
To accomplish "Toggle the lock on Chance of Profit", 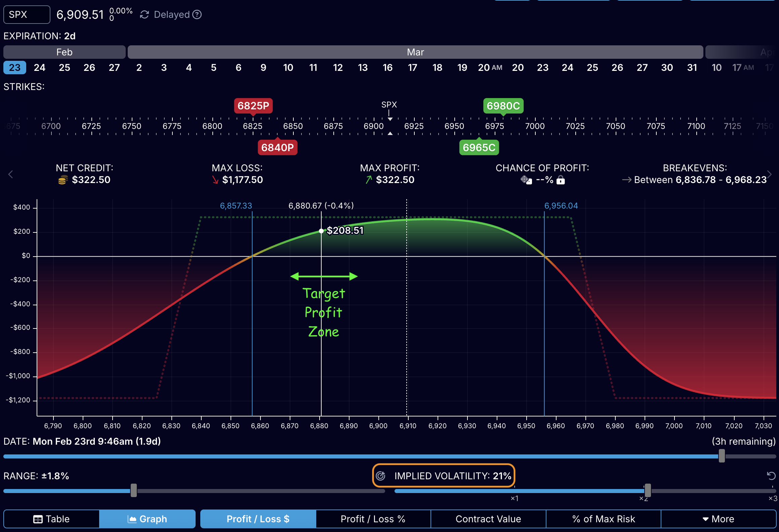I will point(561,180).
